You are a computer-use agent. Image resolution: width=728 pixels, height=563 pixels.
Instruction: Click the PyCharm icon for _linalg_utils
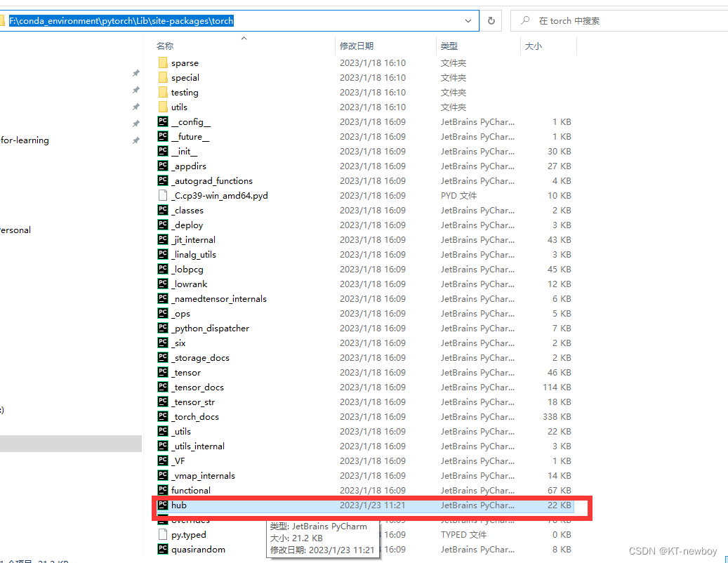point(163,254)
